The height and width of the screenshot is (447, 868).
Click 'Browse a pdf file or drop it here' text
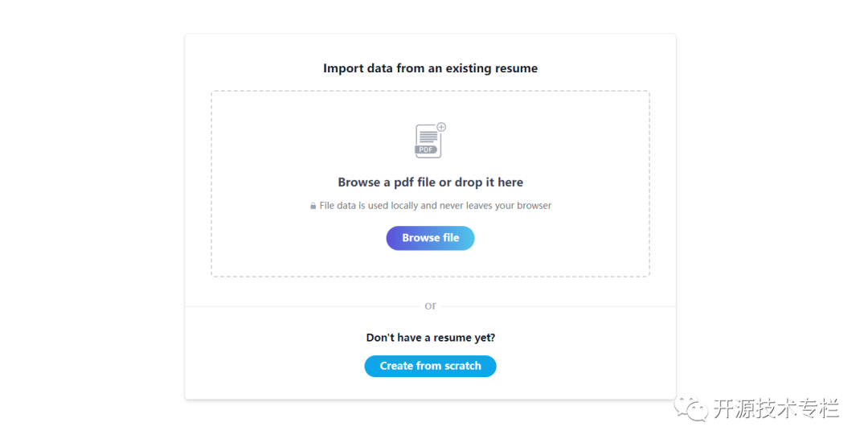pyautogui.click(x=430, y=182)
